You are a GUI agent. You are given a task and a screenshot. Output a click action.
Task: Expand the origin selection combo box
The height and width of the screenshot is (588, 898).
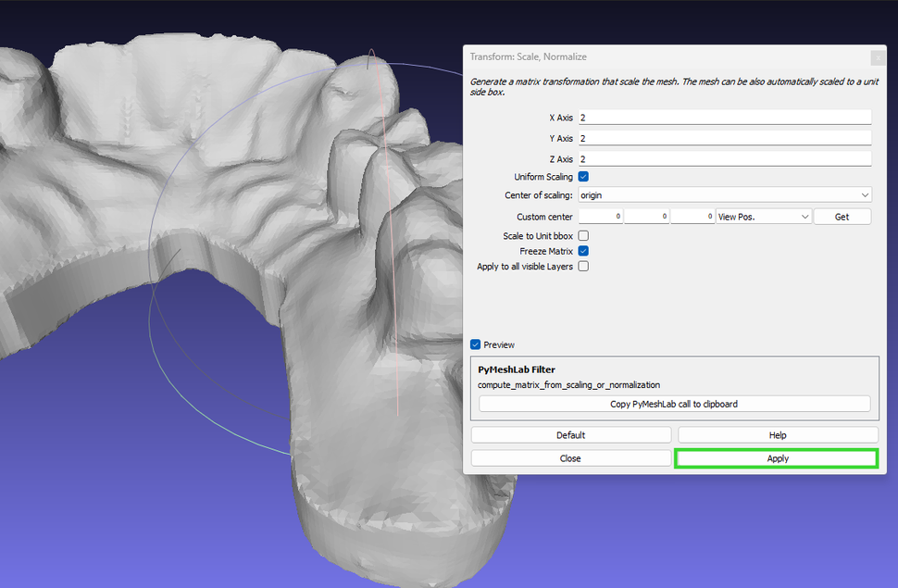(x=724, y=194)
